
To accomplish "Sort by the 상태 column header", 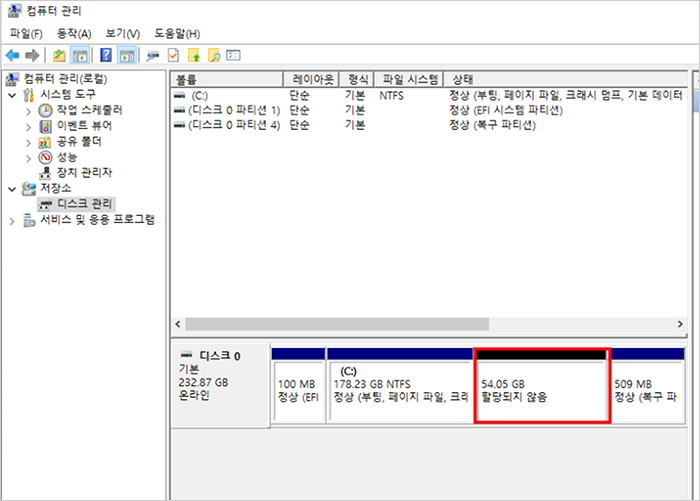I will (x=565, y=79).
